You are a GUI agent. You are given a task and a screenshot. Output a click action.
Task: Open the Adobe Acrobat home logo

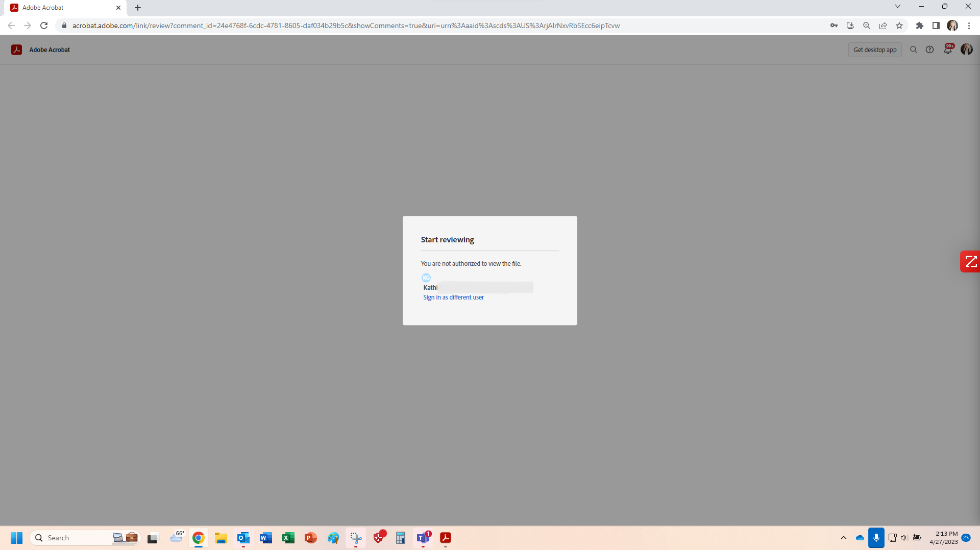[x=16, y=49]
